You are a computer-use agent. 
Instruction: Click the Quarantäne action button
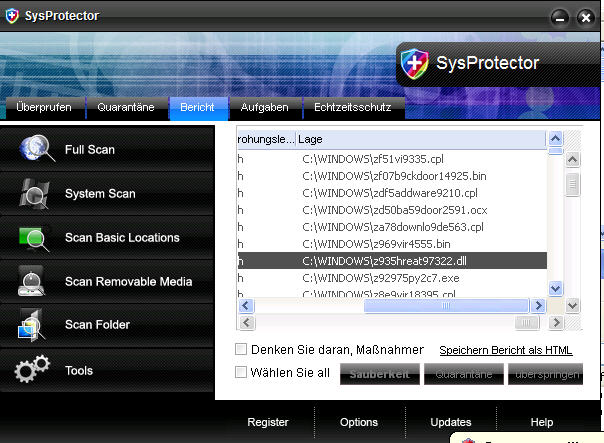click(464, 374)
